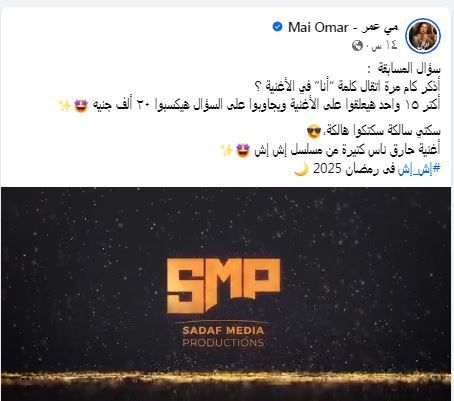Click star-eyes emoji after مسلسل إش إش
The height and width of the screenshot is (401, 454).
click(x=243, y=150)
